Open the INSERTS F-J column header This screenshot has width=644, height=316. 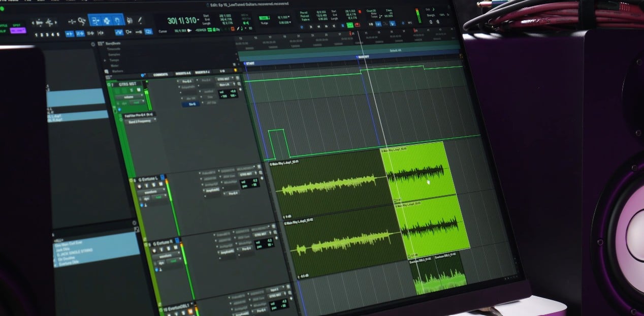203,73
